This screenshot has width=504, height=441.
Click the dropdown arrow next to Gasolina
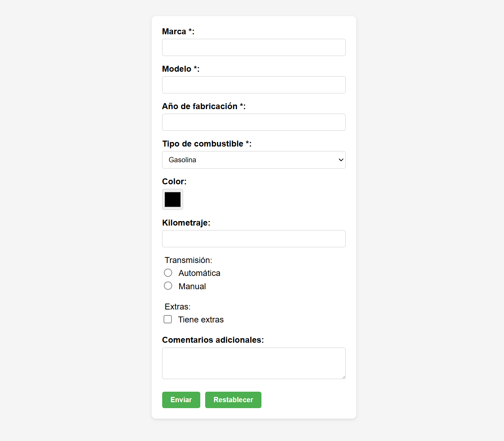340,160
